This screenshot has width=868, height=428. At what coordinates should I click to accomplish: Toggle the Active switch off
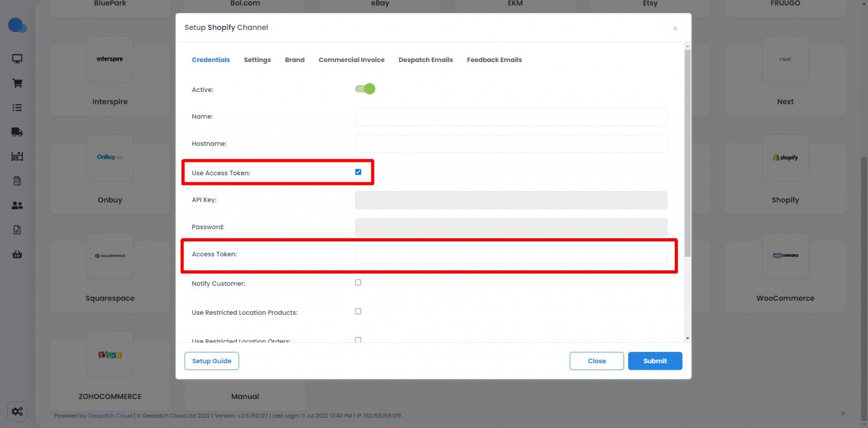click(365, 89)
